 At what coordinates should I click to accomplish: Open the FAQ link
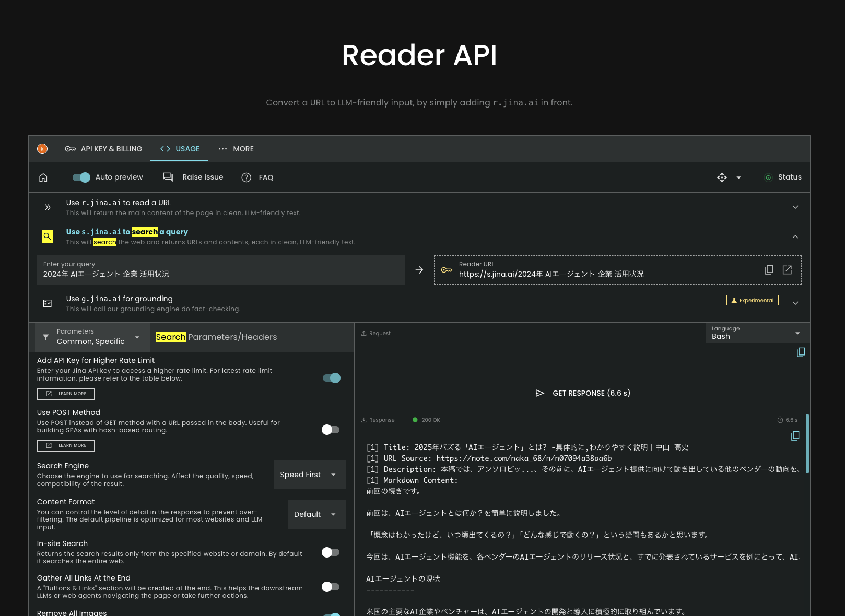click(x=266, y=177)
